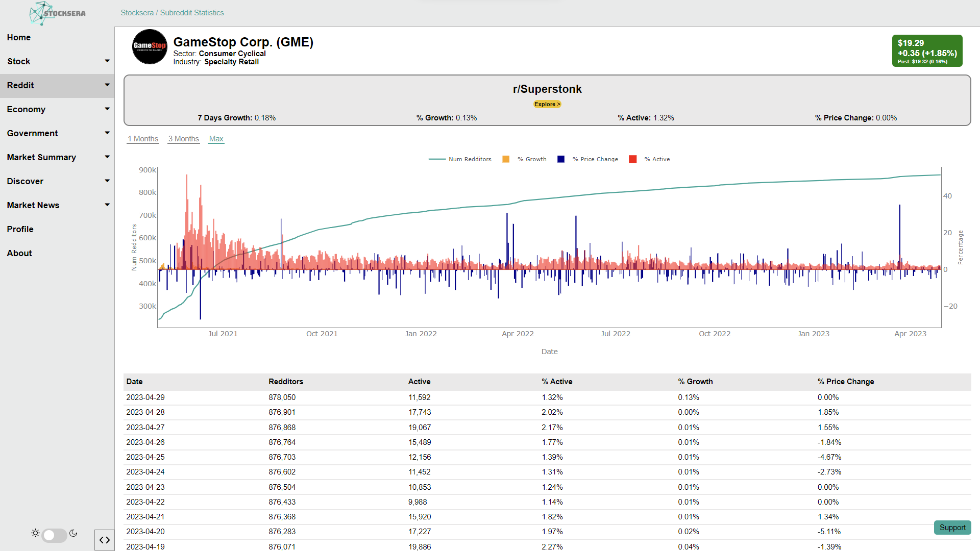Hide the % Active red legend series
Image resolution: width=980 pixels, height=551 pixels.
633,159
